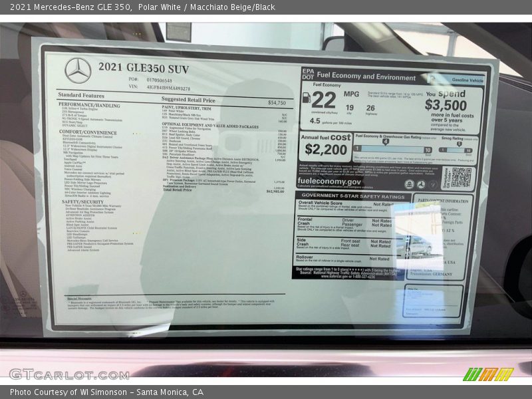
Task: Click the base price '$54,750'
Action: pos(277,102)
